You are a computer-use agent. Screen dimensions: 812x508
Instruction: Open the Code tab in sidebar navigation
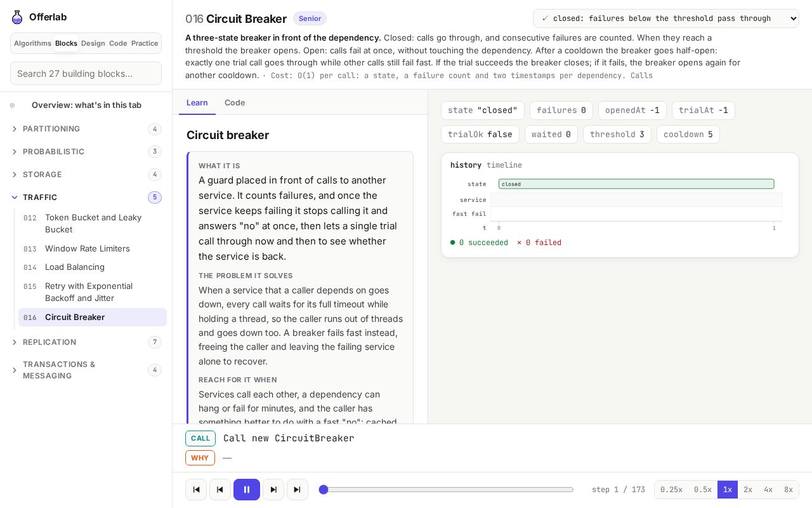(118, 43)
